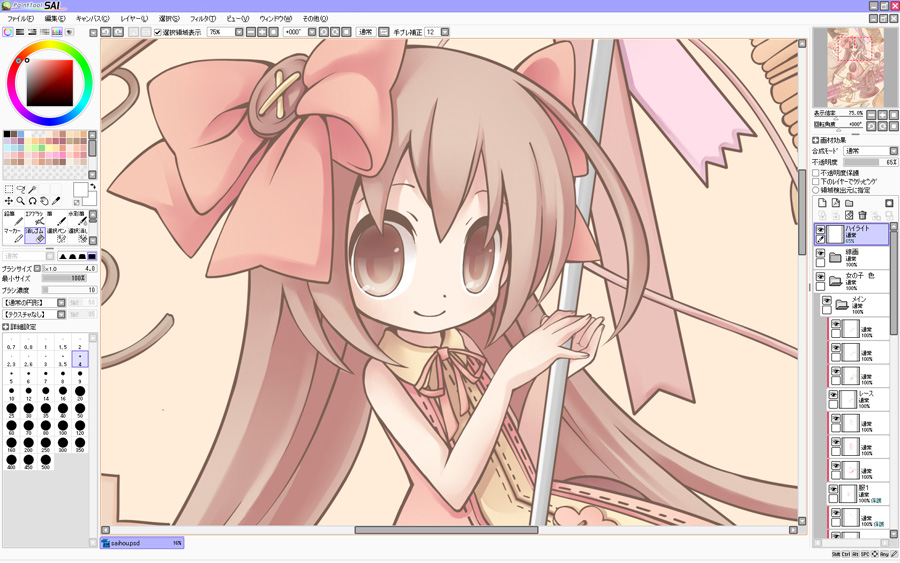Toggle the color wheel panel icon
Image resolution: width=900 pixels, height=563 pixels.
7,32
